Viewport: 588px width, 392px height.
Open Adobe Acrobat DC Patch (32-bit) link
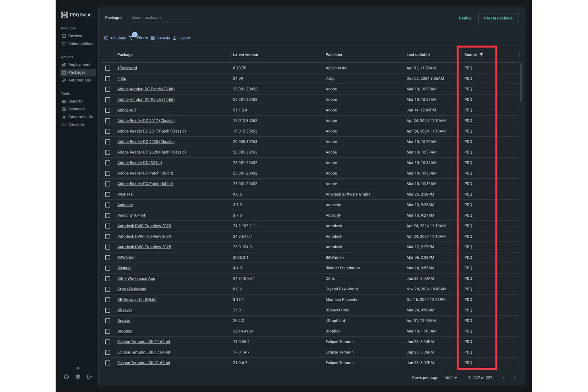pyautogui.click(x=146, y=89)
